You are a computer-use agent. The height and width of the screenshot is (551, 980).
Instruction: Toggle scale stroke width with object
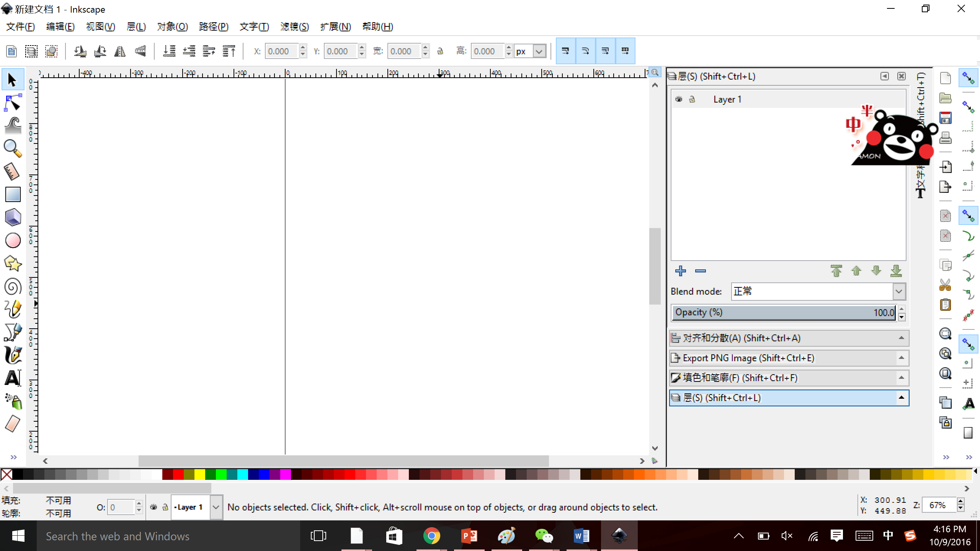565,51
